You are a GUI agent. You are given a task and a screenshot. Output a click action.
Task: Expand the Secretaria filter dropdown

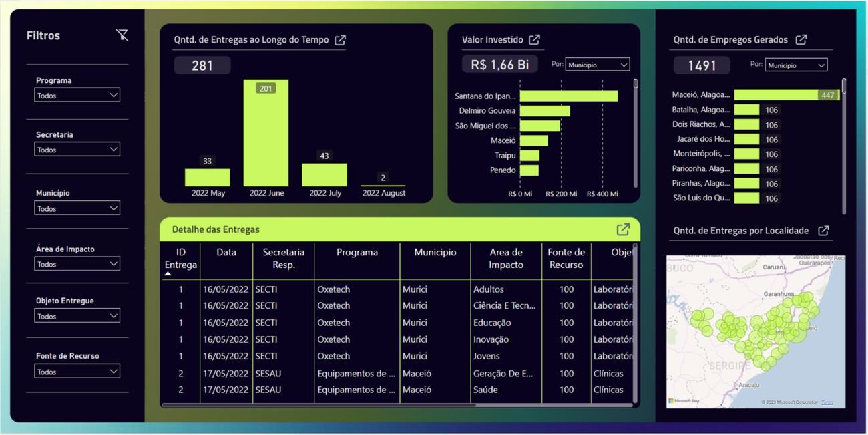point(77,149)
